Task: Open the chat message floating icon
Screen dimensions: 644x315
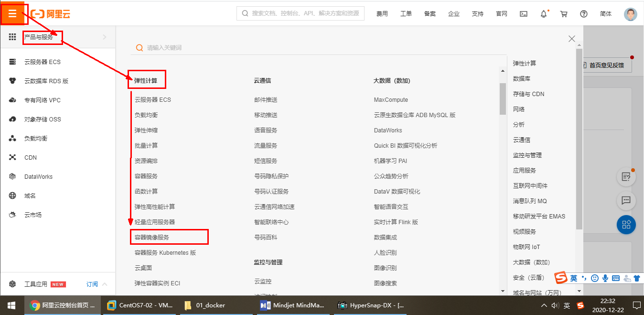Action: coord(626,200)
